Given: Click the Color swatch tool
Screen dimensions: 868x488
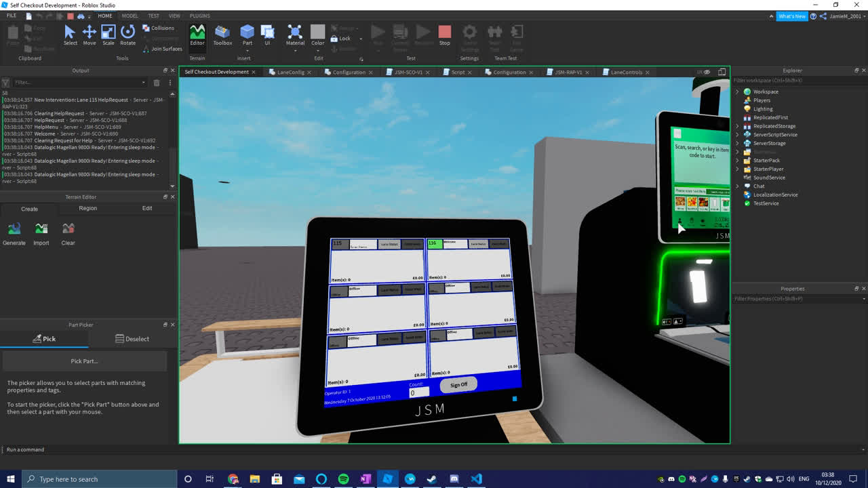Looking at the screenshot, I should point(317,32).
